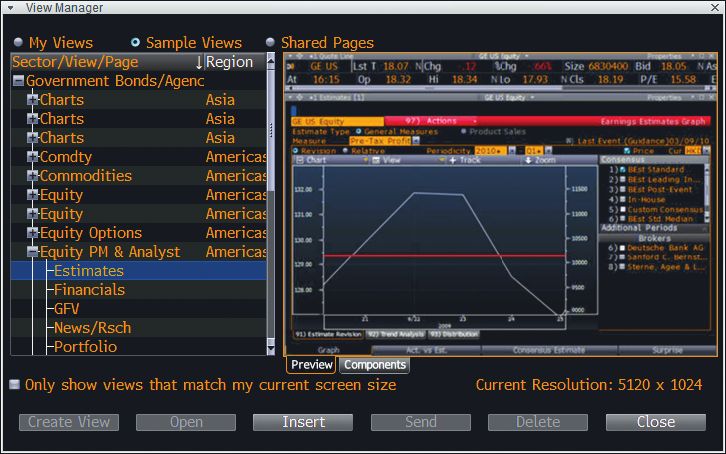The height and width of the screenshot is (454, 726).
Task: Click the tree list scroll-down arrow
Action: pyautogui.click(x=271, y=350)
